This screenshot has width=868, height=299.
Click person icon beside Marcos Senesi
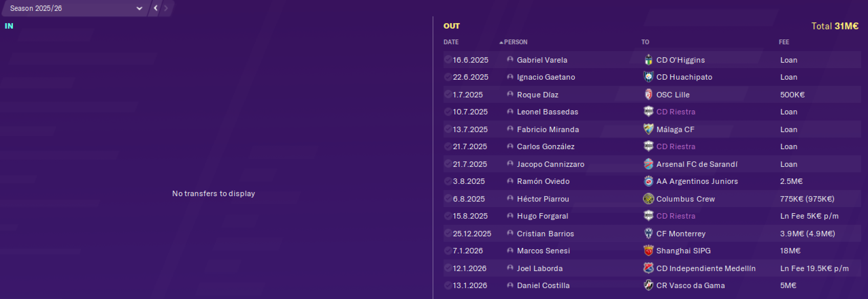510,250
